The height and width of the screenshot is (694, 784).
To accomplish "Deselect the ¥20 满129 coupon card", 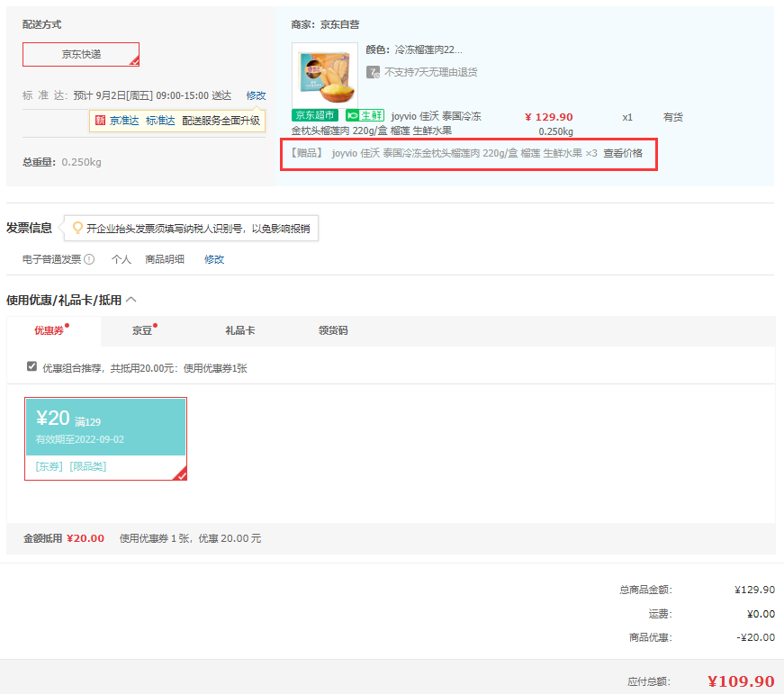I will click(x=106, y=439).
